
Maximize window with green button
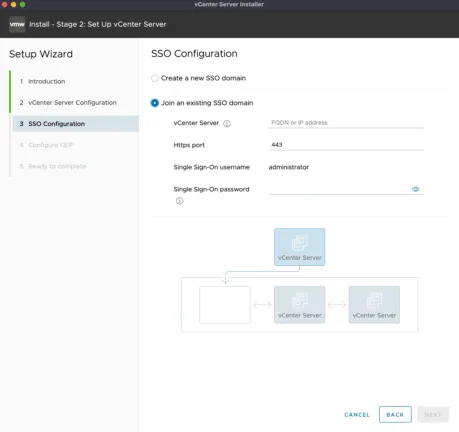click(23, 4)
